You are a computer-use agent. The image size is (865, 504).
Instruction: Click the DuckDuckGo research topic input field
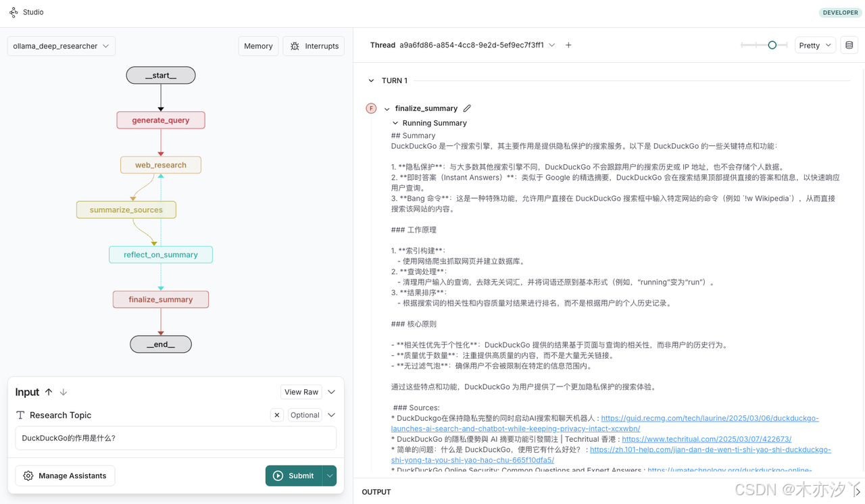coord(176,438)
